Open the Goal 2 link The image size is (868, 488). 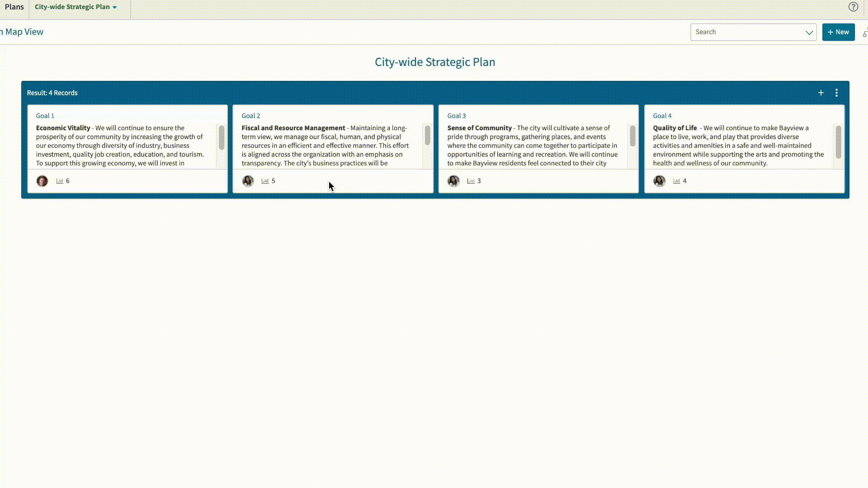pyautogui.click(x=251, y=116)
